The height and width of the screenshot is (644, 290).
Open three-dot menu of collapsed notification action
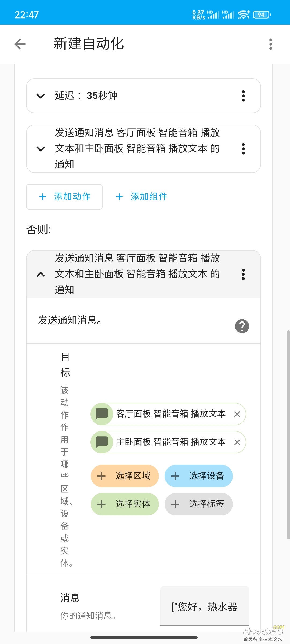click(243, 149)
